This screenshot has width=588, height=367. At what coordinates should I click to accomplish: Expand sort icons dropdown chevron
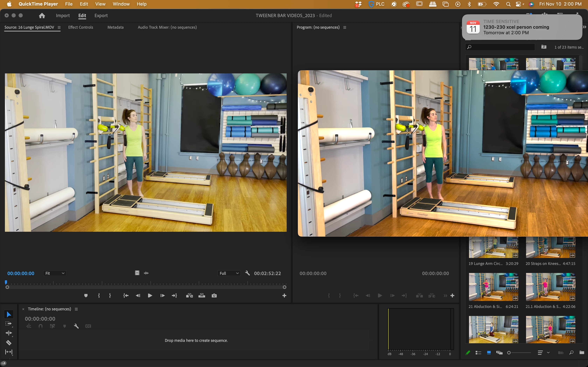point(548,352)
